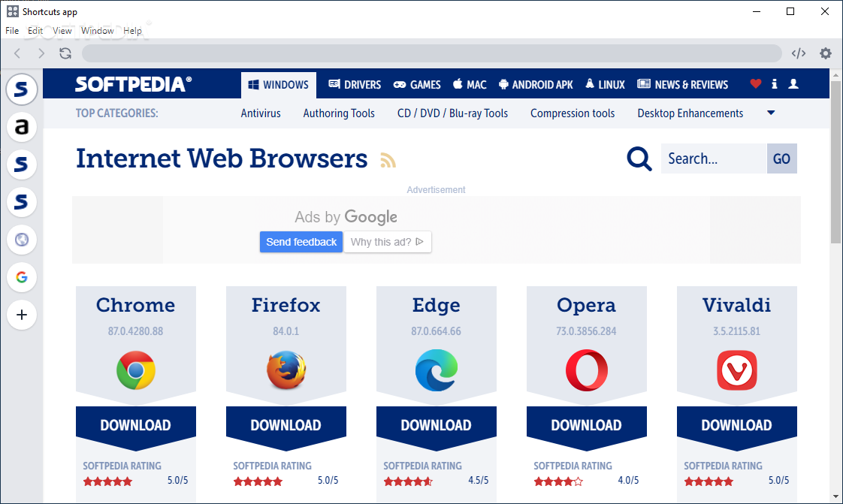Click the scrollbar down arrow
The width and height of the screenshot is (843, 504).
tap(835, 496)
